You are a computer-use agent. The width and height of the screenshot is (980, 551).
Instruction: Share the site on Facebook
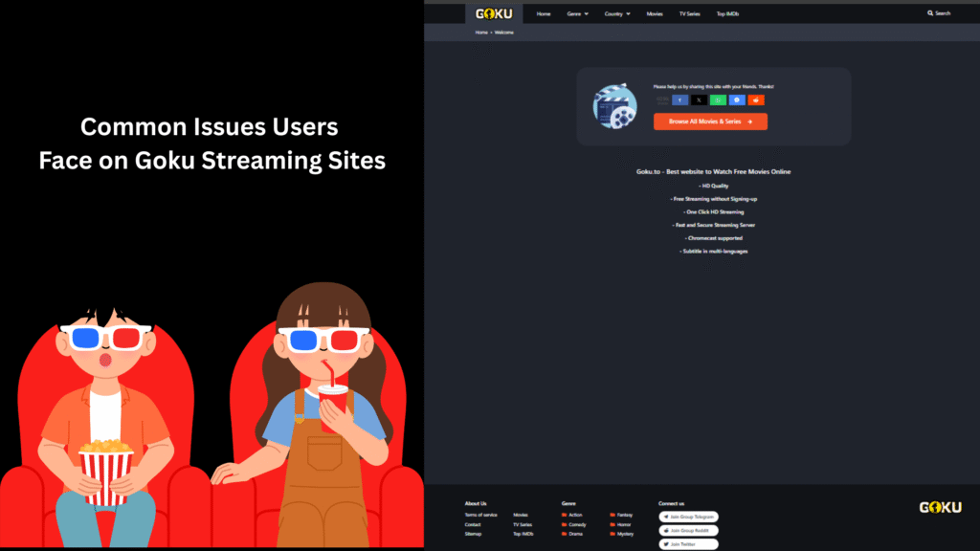click(680, 99)
